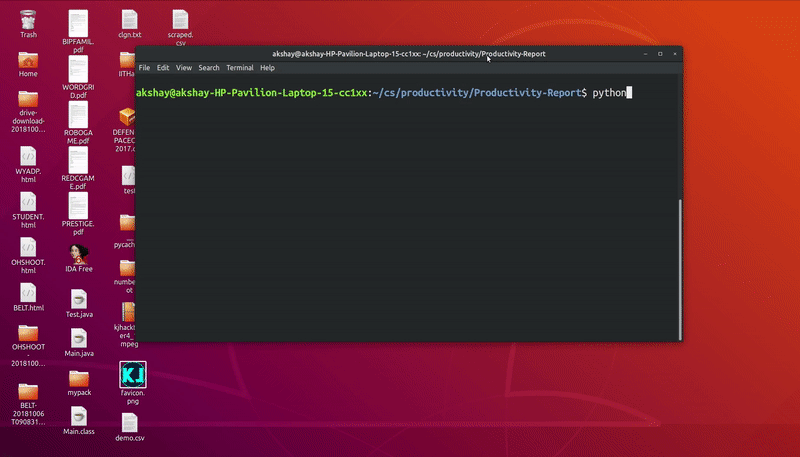Open the terminal View menu

184,67
